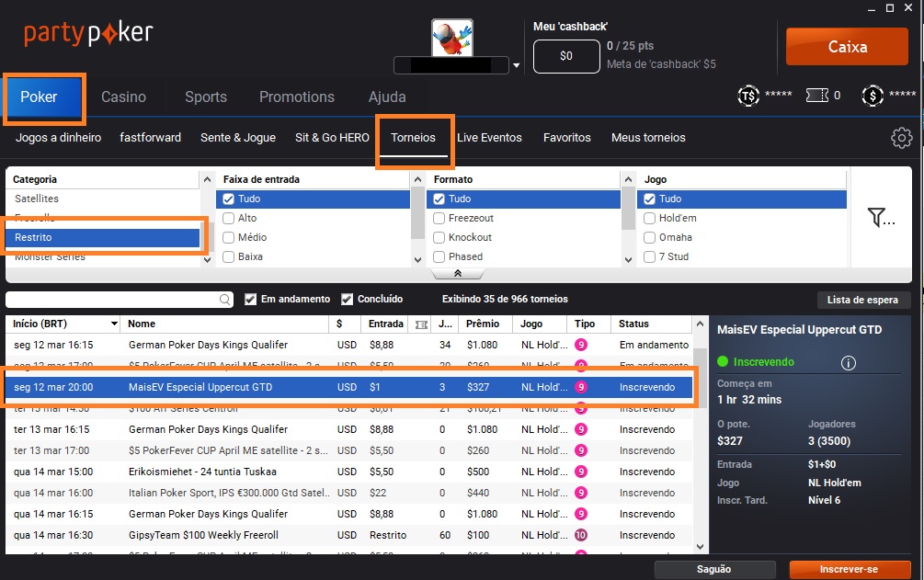
Task: Click the type 10 badge in GipsyTeam row
Action: (x=581, y=535)
